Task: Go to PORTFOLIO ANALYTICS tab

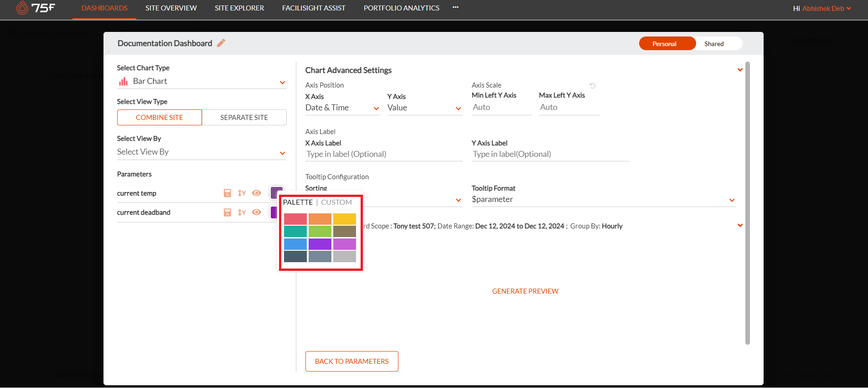Action: [402, 8]
